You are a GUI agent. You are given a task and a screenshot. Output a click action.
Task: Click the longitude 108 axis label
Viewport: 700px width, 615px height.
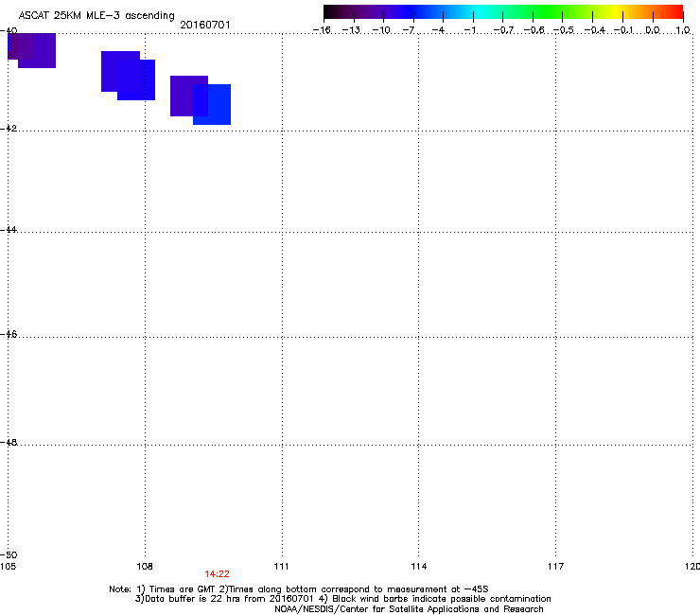pyautogui.click(x=145, y=567)
